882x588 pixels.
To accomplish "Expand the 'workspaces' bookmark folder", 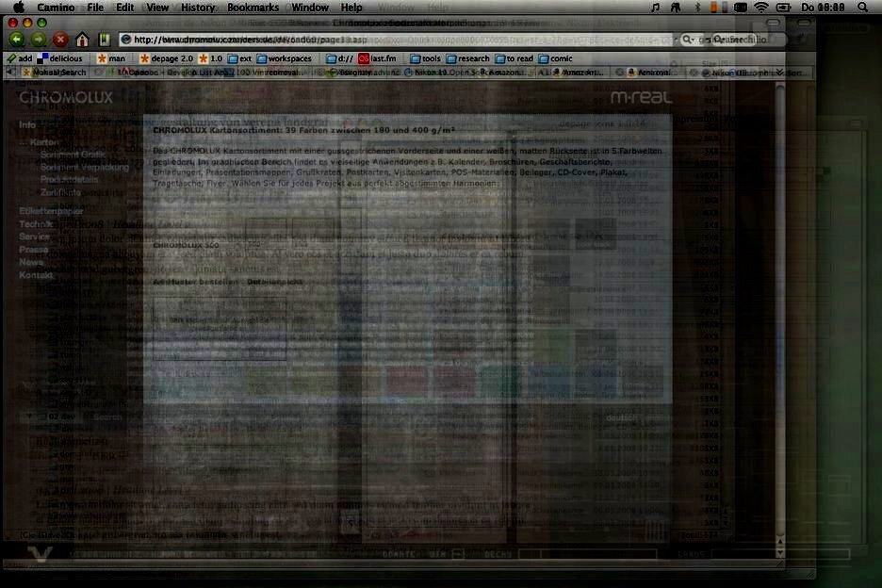I will 284,58.
